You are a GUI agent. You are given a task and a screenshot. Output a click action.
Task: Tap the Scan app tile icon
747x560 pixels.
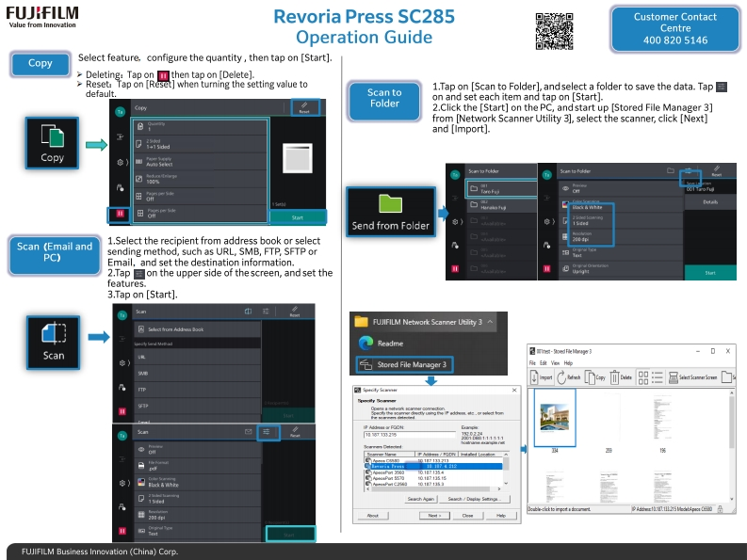pos(54,342)
